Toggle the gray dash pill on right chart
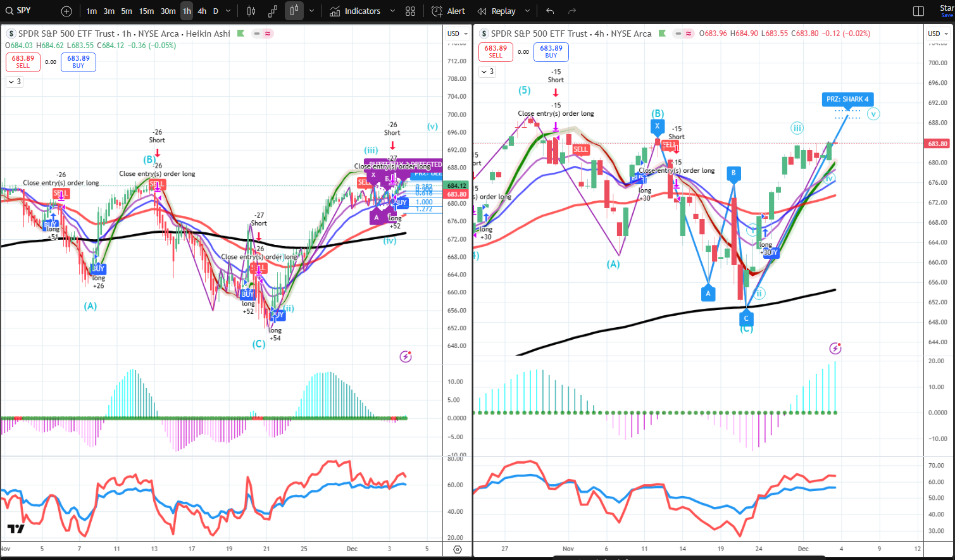The height and width of the screenshot is (560, 955). 677,34
